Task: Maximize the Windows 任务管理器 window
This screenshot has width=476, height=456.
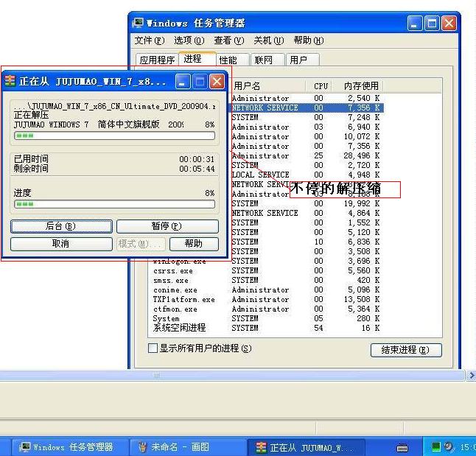Action: point(432,24)
